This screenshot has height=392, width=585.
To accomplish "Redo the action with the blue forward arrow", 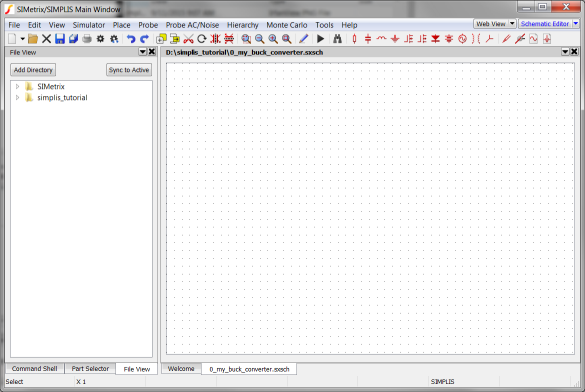I will point(144,39).
